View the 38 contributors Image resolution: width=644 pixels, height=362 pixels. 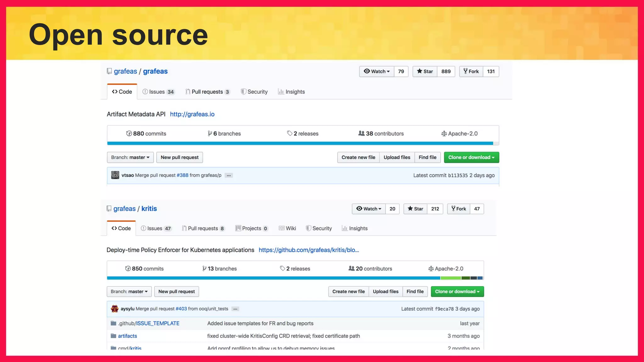pos(381,134)
